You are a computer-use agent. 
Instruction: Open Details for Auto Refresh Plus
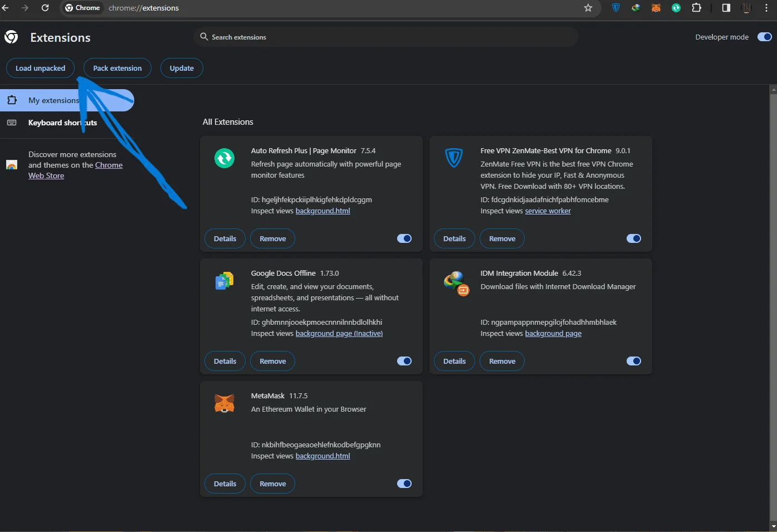pos(225,238)
